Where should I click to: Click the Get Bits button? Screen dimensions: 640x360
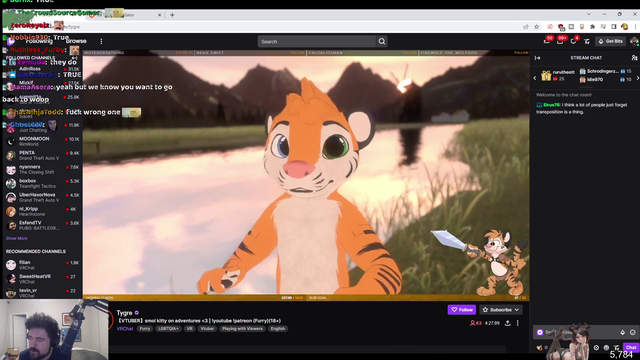(611, 41)
